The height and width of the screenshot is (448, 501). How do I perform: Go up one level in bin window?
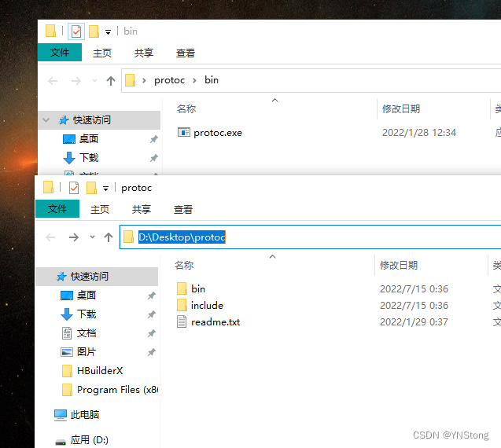[x=111, y=81]
